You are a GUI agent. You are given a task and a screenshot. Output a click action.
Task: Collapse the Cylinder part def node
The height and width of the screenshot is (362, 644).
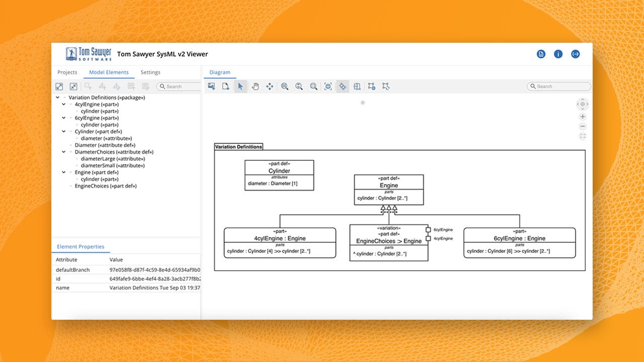pyautogui.click(x=64, y=132)
